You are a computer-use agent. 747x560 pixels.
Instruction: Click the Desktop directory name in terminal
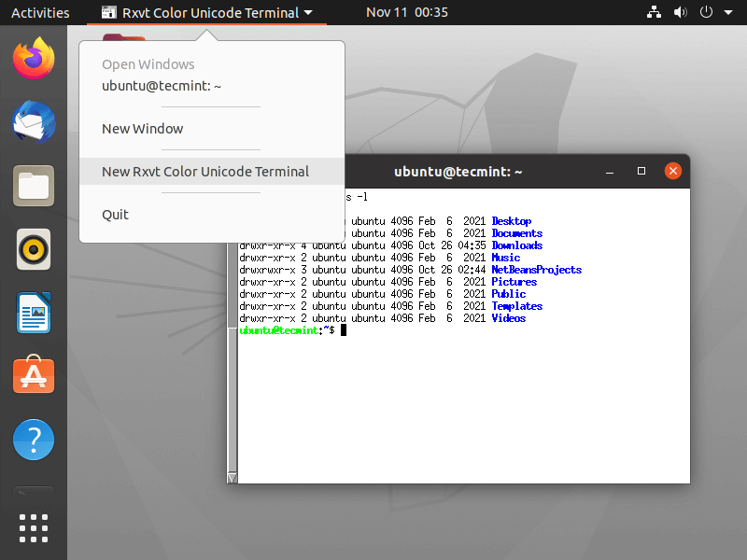511,221
